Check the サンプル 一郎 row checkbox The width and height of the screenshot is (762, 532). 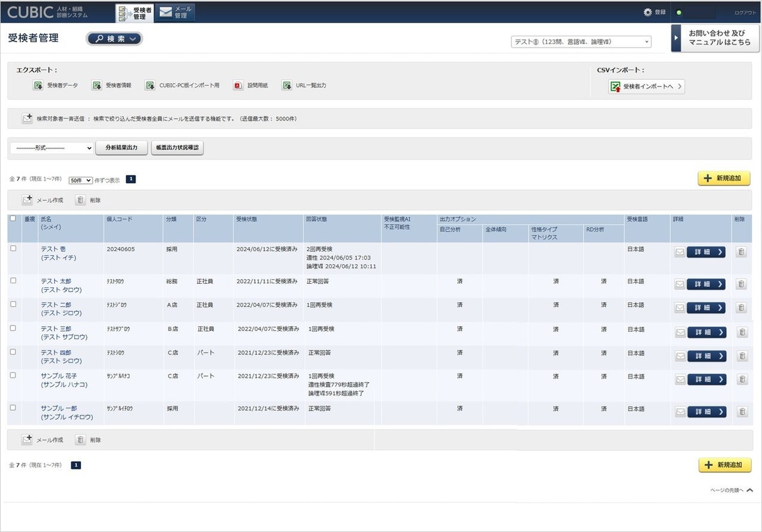[13, 408]
